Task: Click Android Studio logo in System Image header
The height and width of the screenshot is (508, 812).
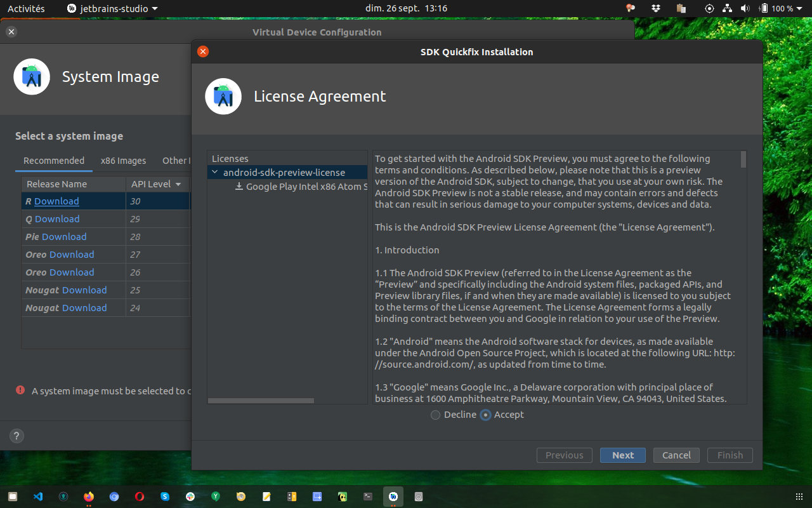Action: pos(32,77)
